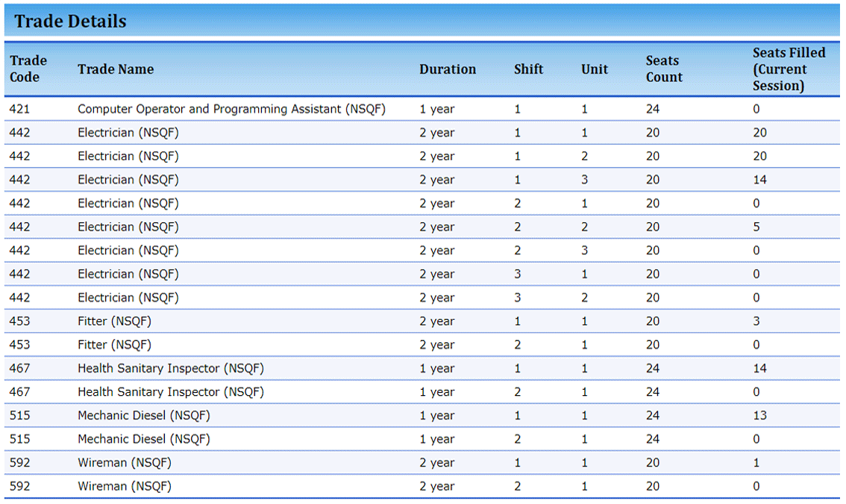Click seats filled value 5 in Electrician row
This screenshot has height=504, width=846.
756,227
